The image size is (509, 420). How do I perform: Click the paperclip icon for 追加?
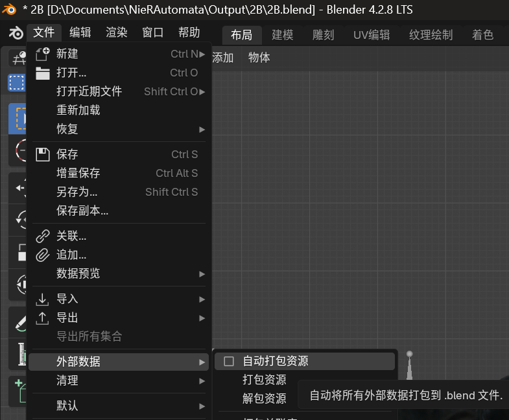coord(43,255)
